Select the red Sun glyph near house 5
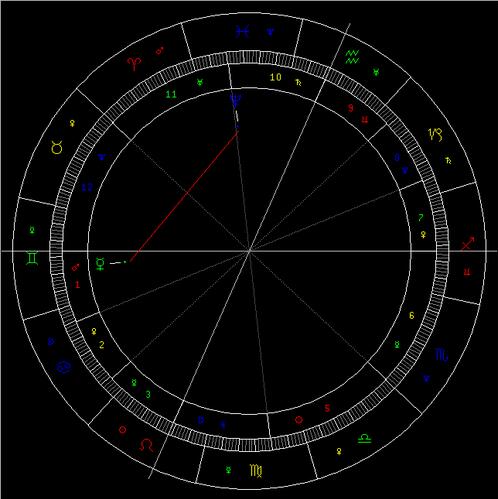This screenshot has height=499, width=498. click(x=299, y=420)
